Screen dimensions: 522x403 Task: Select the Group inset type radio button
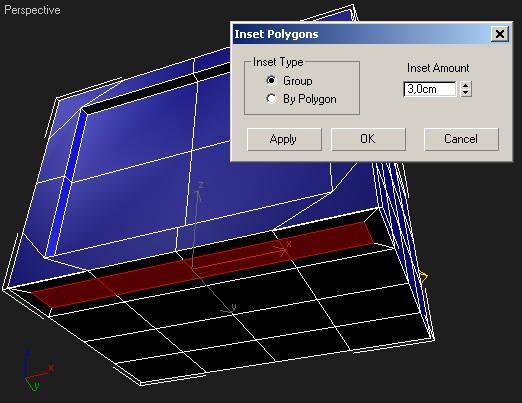click(272, 81)
